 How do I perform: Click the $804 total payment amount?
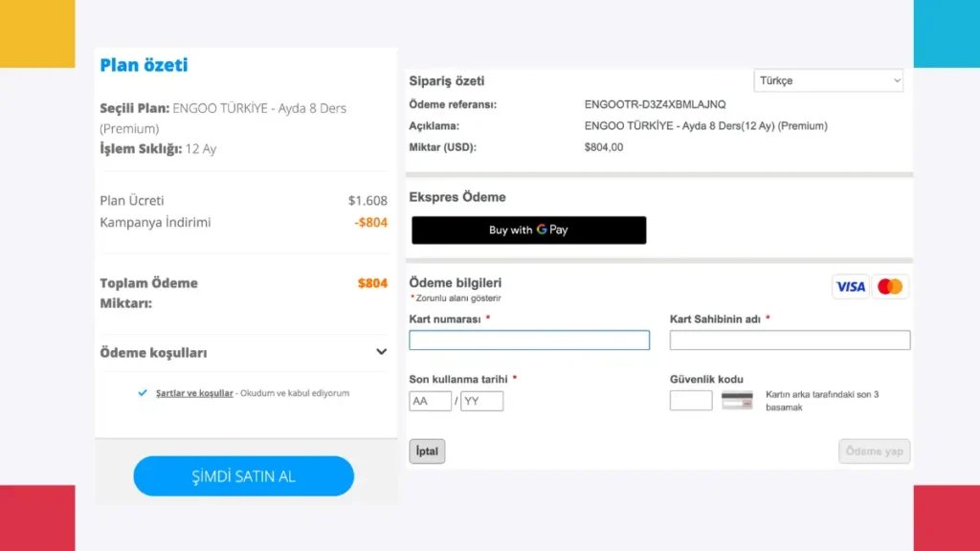(372, 283)
